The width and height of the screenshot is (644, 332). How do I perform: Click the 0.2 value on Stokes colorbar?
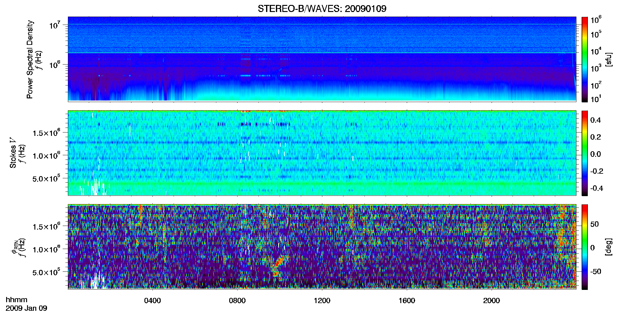[x=595, y=137]
